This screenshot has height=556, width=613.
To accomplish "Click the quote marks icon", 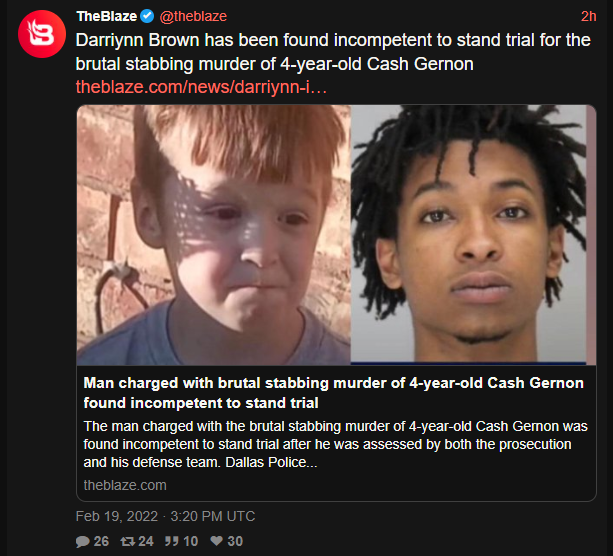I will coord(172,541).
